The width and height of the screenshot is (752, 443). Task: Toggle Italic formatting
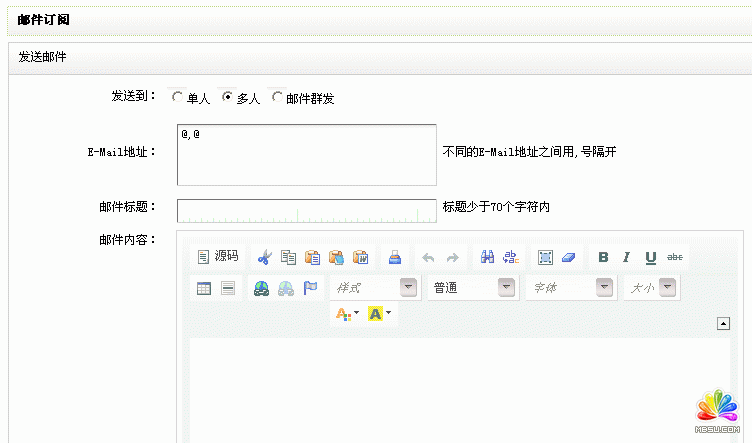tap(627, 257)
